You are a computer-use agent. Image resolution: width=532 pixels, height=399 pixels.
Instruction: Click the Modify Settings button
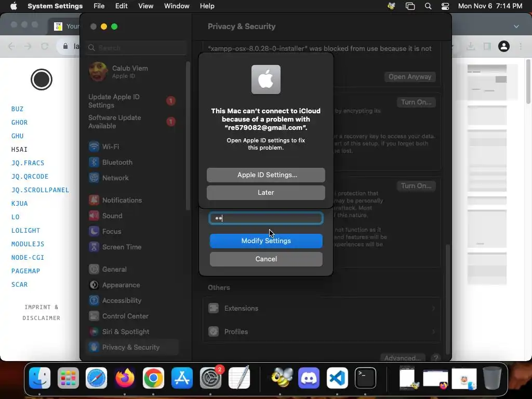coord(266,241)
